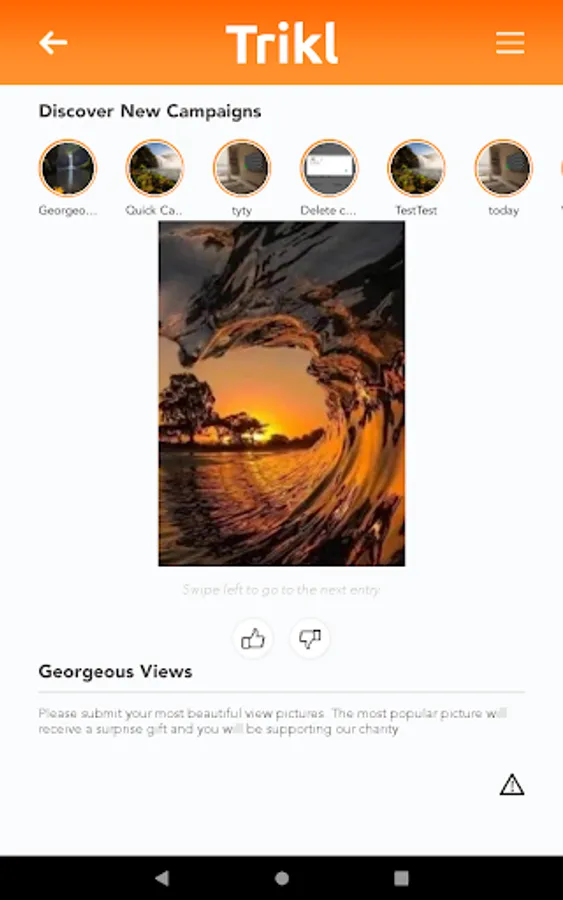Open the Quick Ca.. campaign circle
Image resolution: width=563 pixels, height=900 pixels.
point(155,169)
